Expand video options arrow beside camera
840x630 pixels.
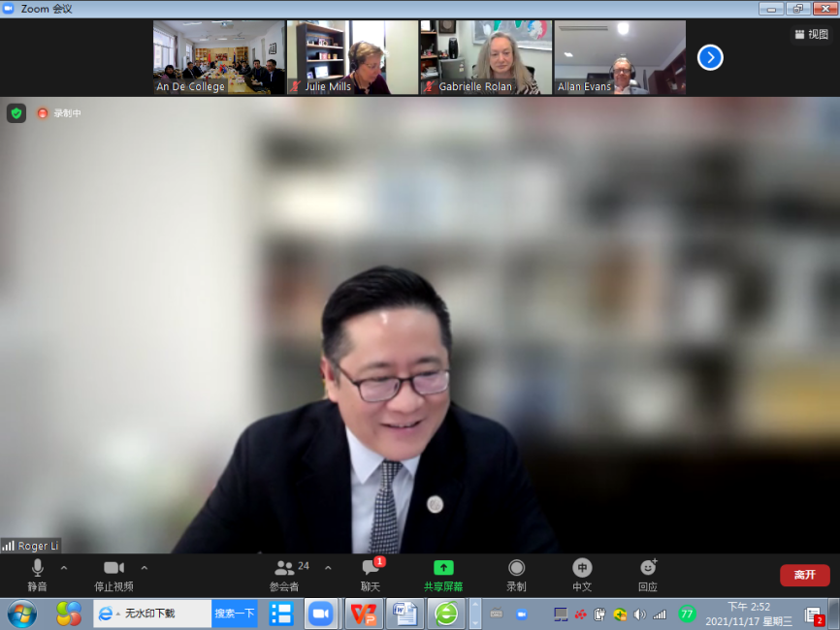pos(145,568)
